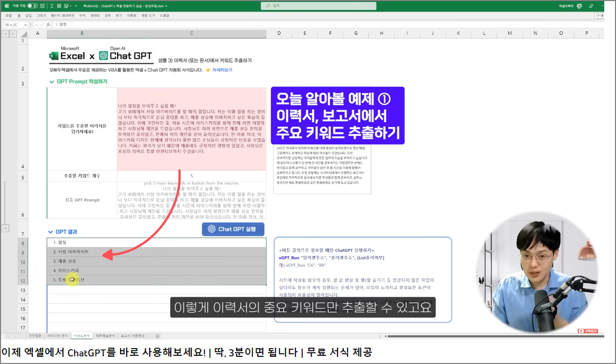Click the YouTube 구독하기 subscribe badge

tap(588, 331)
